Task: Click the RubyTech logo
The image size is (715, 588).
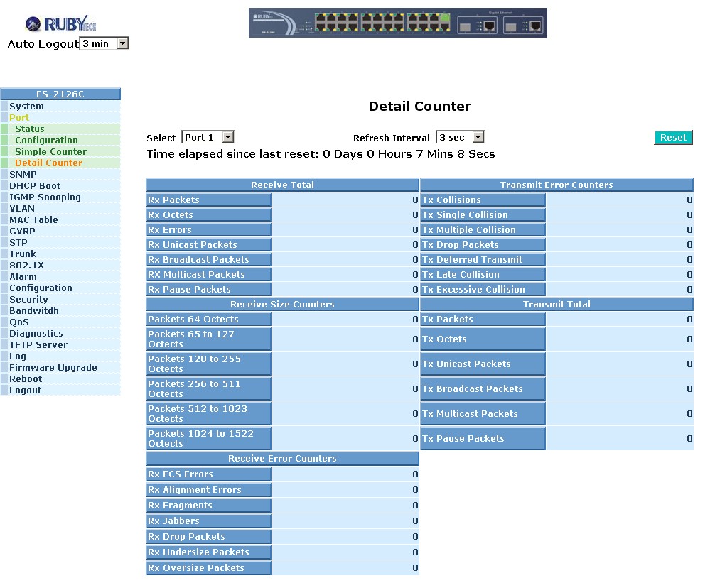Action: point(60,23)
